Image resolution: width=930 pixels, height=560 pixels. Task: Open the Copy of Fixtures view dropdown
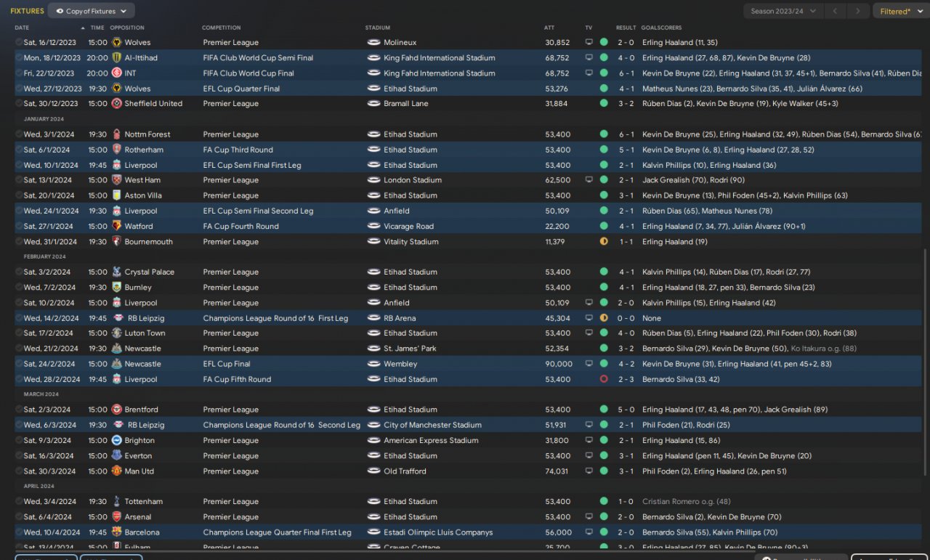click(x=91, y=11)
